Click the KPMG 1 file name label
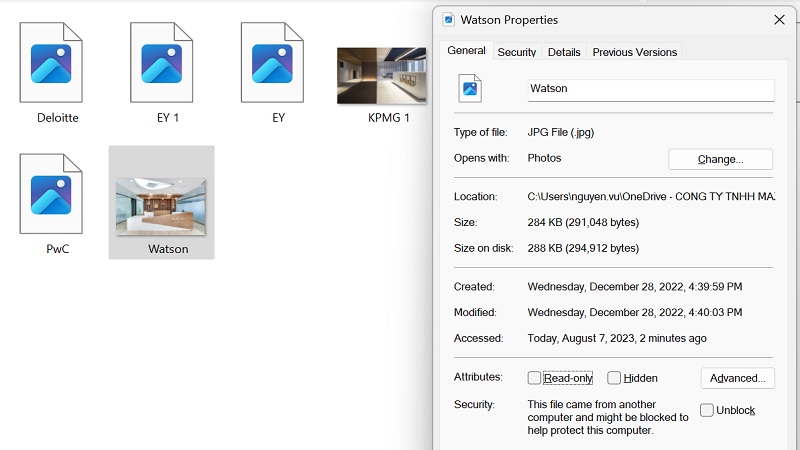This screenshot has width=800, height=450. 389,118
